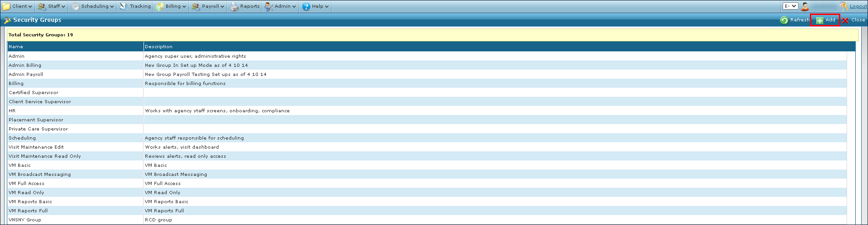Click 'Reviews alerts, read only access' description

point(185,156)
